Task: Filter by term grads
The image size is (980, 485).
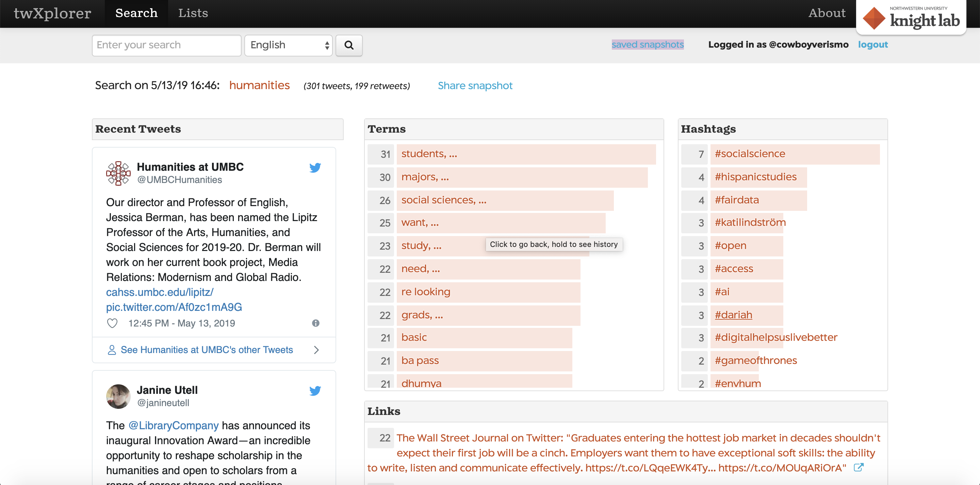Action: 489,315
